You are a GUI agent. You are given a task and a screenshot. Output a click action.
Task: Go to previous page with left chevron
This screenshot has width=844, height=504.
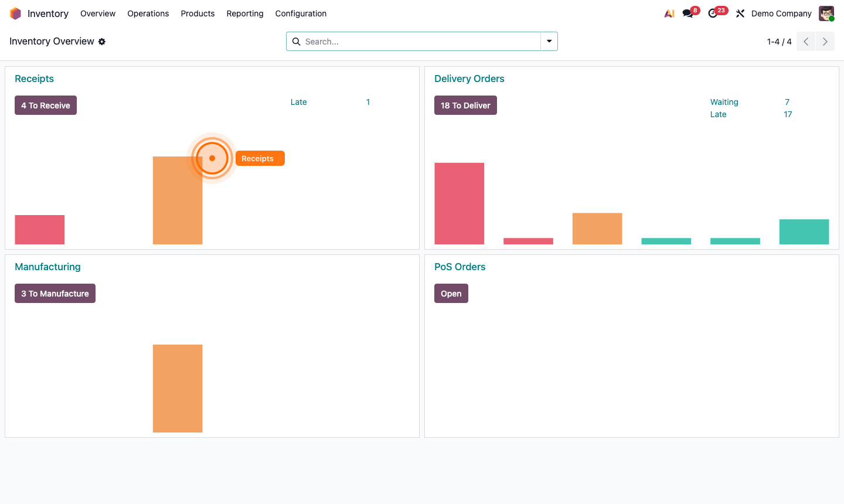[x=805, y=42]
